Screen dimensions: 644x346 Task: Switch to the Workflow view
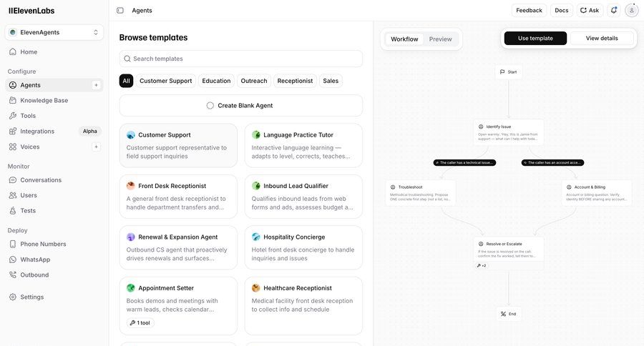point(404,39)
